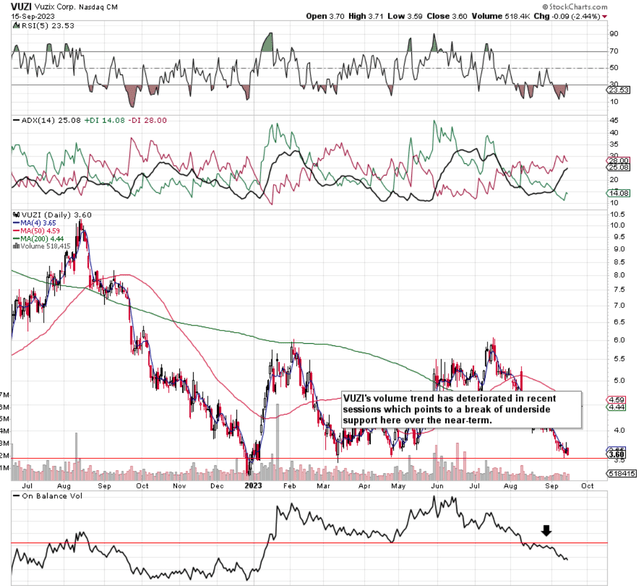Screen dimensions: 640x586
Task: Click the -DI 28.00 legend label
Action: [x=147, y=120]
